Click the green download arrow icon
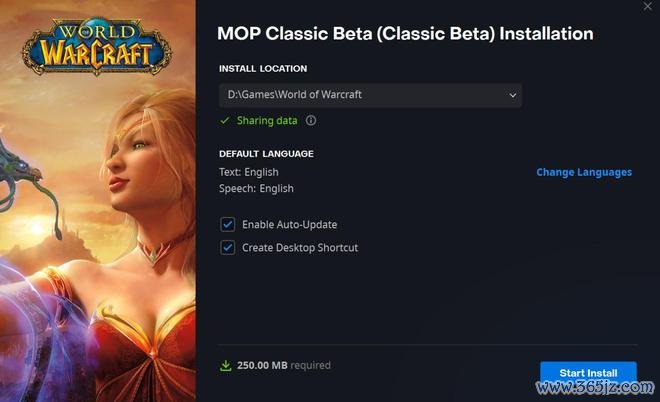660x402 pixels. 226,365
